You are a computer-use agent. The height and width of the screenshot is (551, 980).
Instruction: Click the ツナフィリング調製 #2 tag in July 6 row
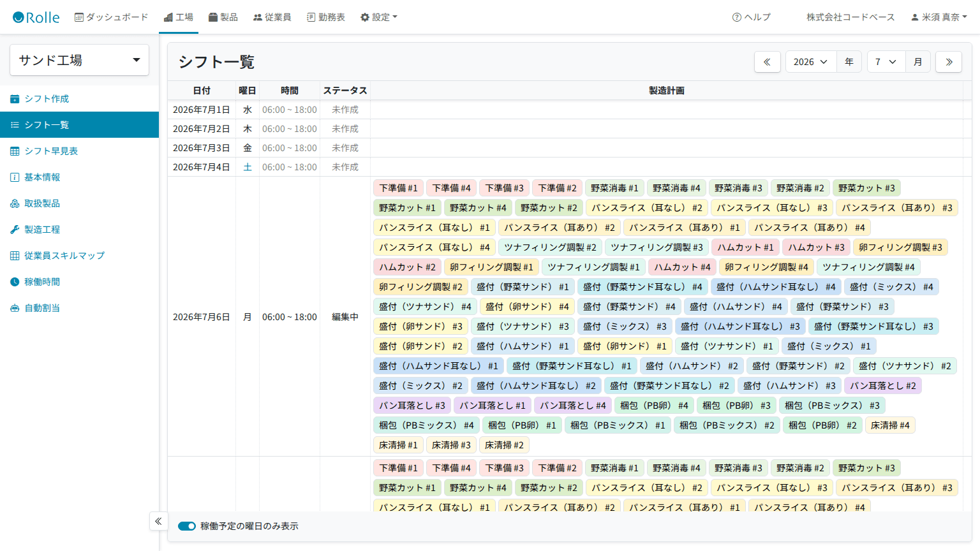550,247
